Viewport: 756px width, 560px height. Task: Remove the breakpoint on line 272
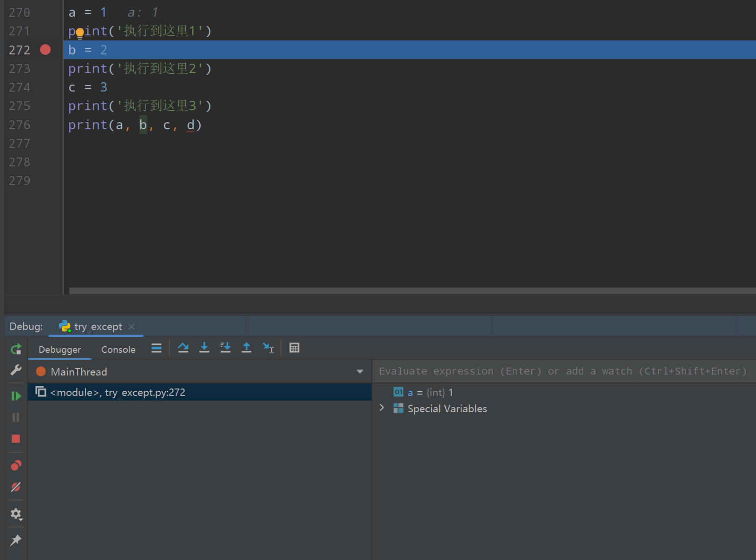click(x=45, y=50)
